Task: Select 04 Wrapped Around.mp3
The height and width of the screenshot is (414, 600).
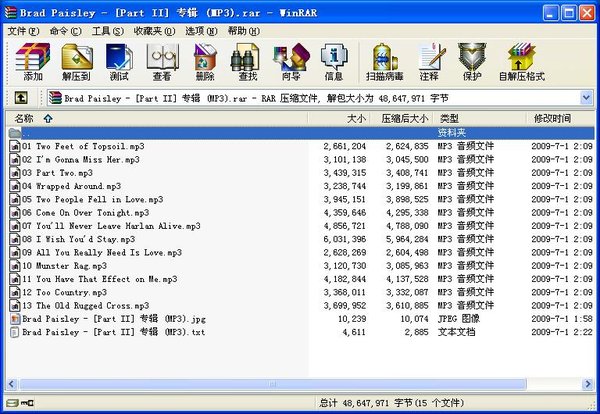Action: coord(72,186)
